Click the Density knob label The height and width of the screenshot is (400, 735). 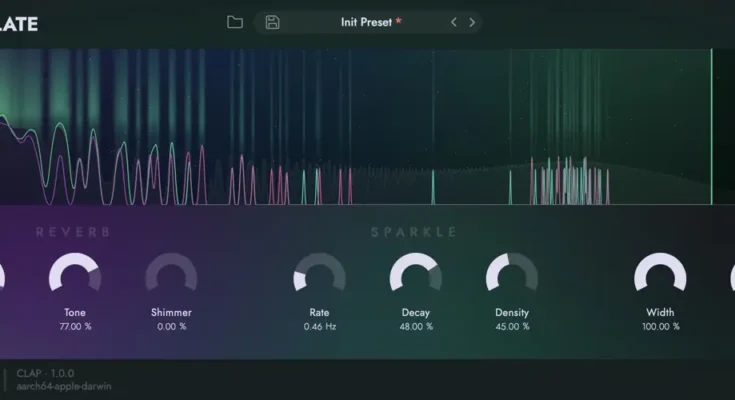(512, 312)
